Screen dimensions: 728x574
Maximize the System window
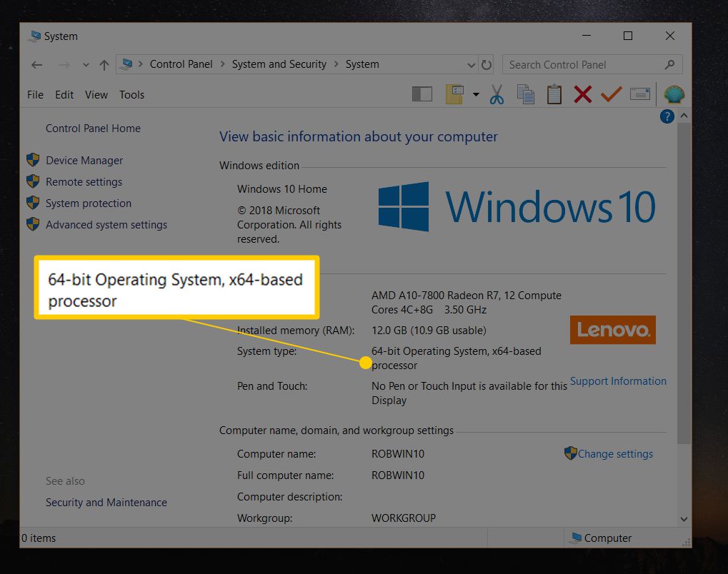(x=628, y=36)
